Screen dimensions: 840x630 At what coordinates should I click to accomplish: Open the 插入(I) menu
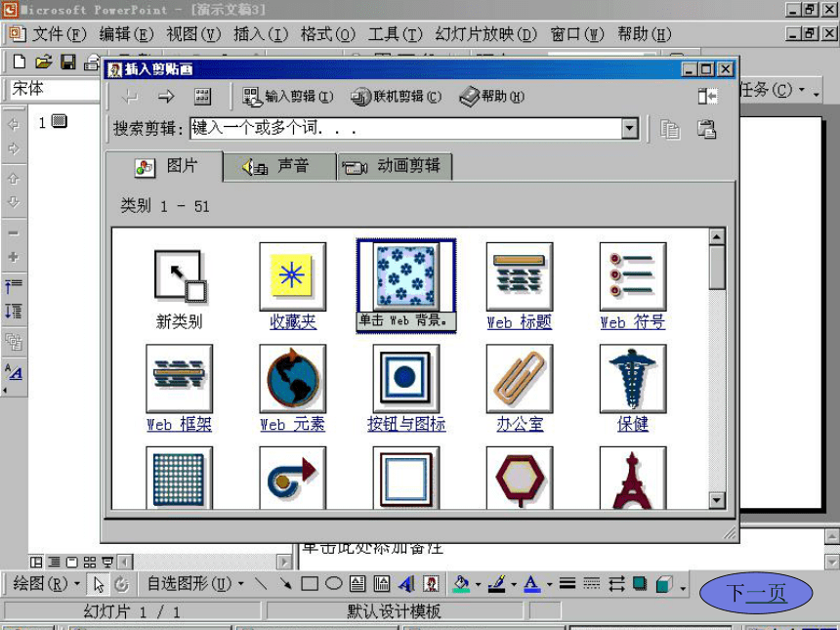[261, 34]
